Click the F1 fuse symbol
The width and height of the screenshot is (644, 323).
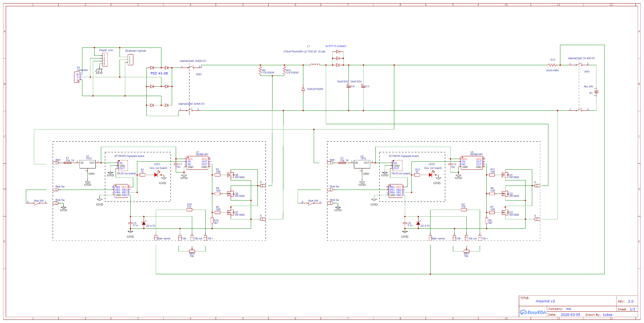click(68, 163)
